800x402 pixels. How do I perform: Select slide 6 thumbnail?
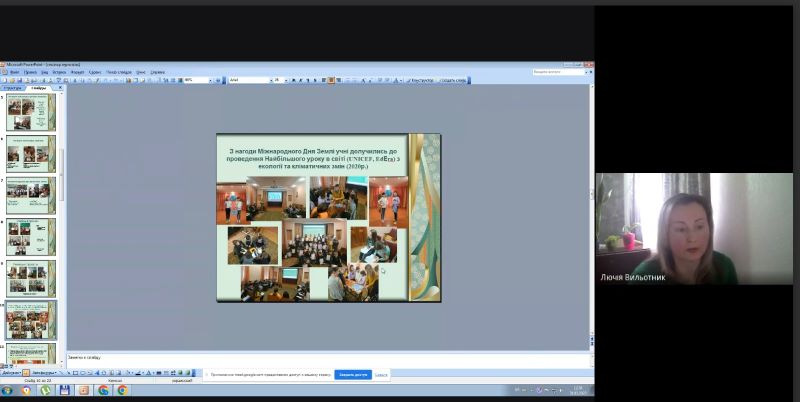tap(31, 154)
